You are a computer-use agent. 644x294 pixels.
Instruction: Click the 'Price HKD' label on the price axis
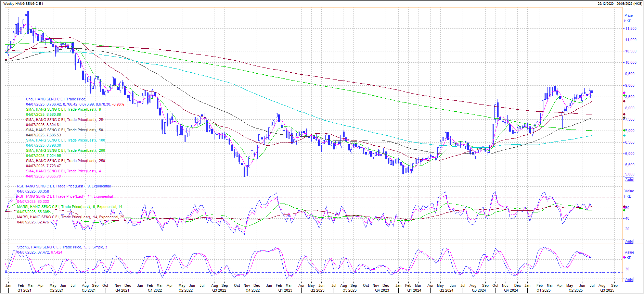click(628, 18)
